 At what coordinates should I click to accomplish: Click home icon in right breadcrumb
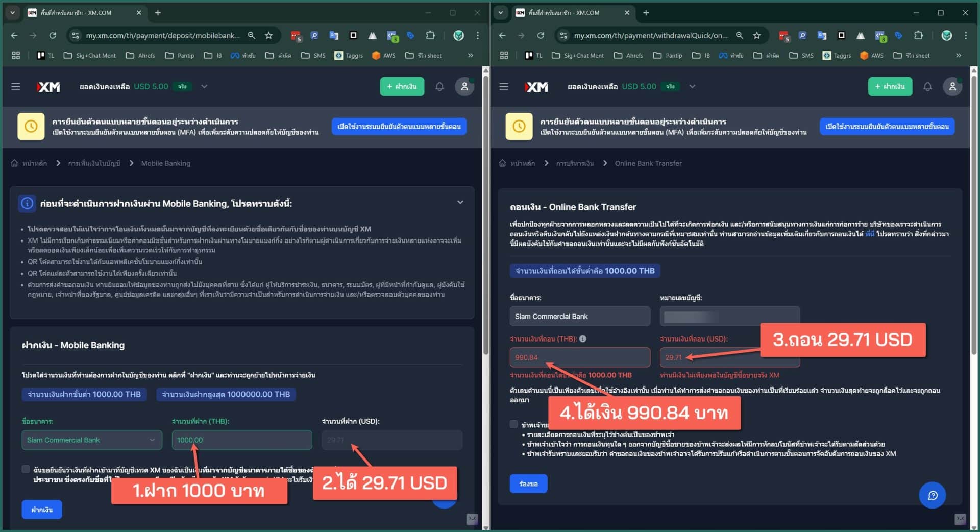(502, 163)
